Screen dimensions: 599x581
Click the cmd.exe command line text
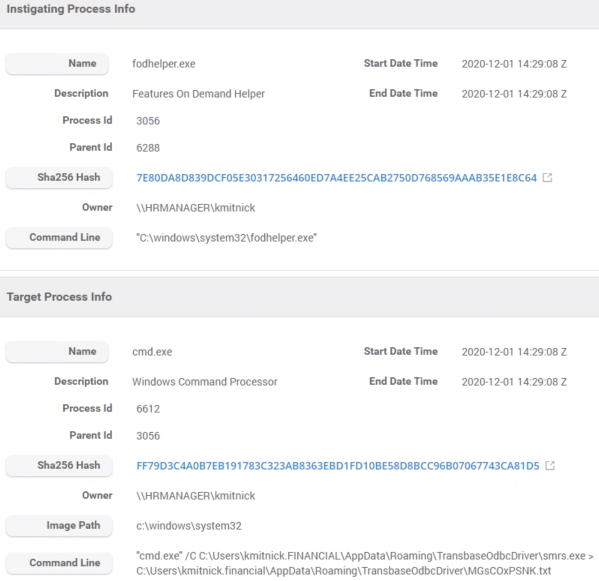[x=365, y=563]
